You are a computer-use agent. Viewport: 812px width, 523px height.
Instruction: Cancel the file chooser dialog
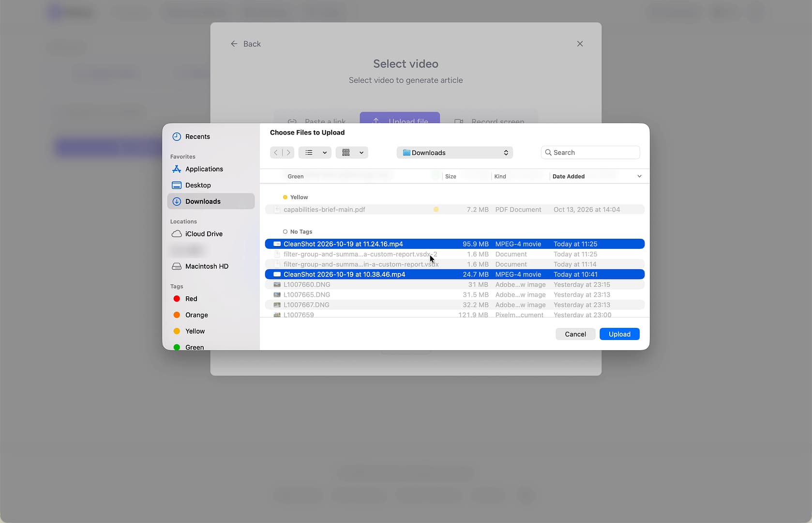575,334
